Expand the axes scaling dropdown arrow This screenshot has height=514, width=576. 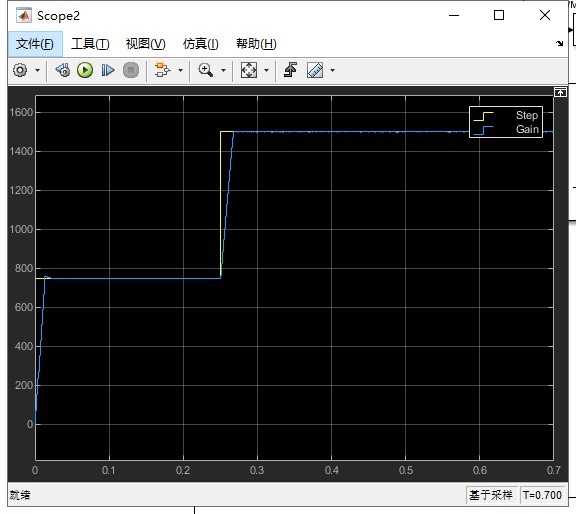(x=266, y=70)
